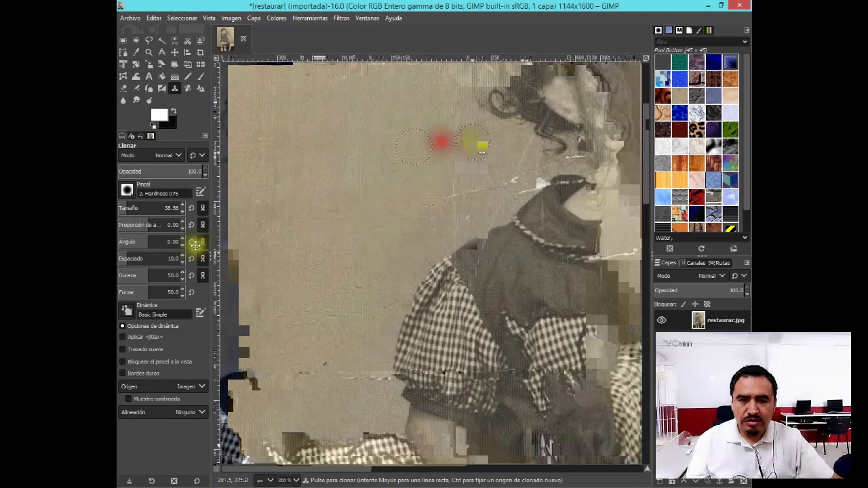Enable Muestra combinada checkbox

(x=129, y=399)
